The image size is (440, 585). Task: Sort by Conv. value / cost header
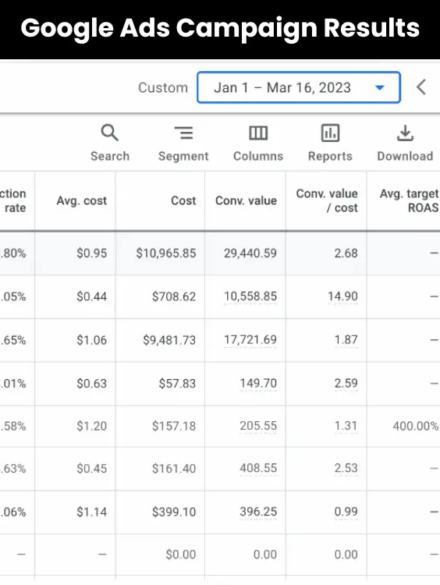(327, 201)
